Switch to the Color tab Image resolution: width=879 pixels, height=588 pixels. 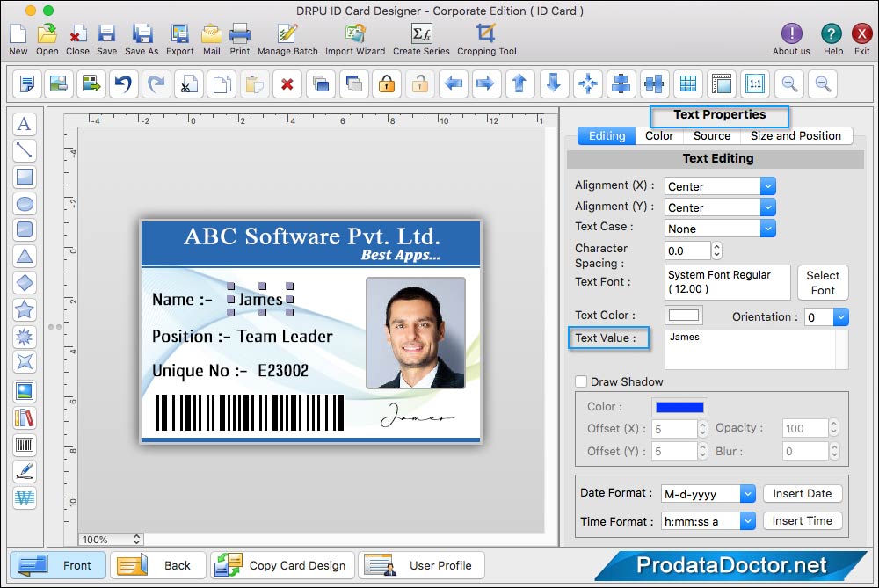pos(659,136)
